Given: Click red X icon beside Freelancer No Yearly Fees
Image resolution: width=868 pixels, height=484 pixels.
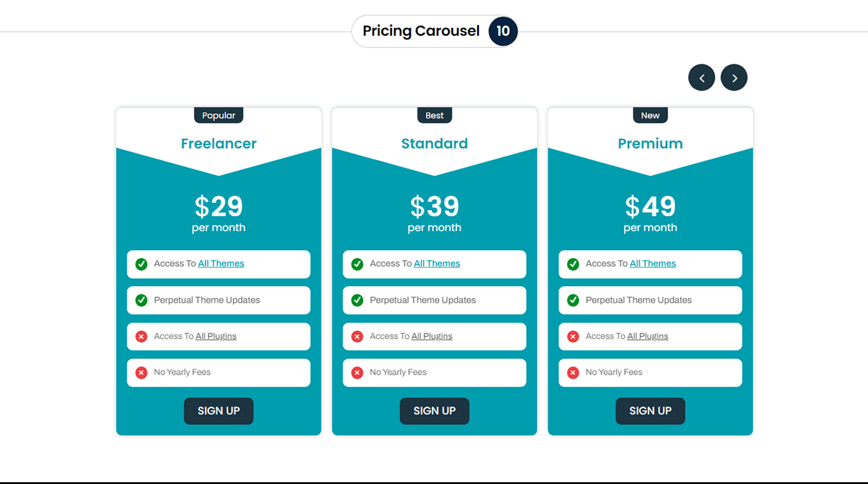Looking at the screenshot, I should 141,372.
